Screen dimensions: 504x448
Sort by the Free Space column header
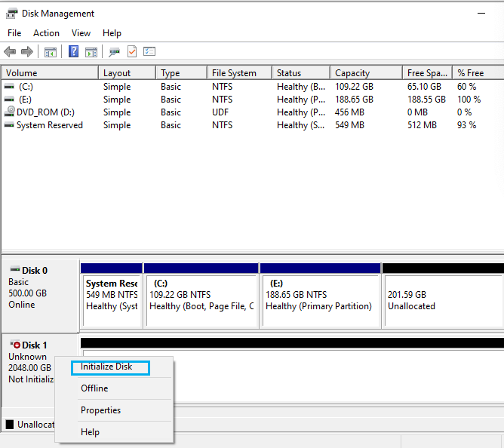click(428, 73)
